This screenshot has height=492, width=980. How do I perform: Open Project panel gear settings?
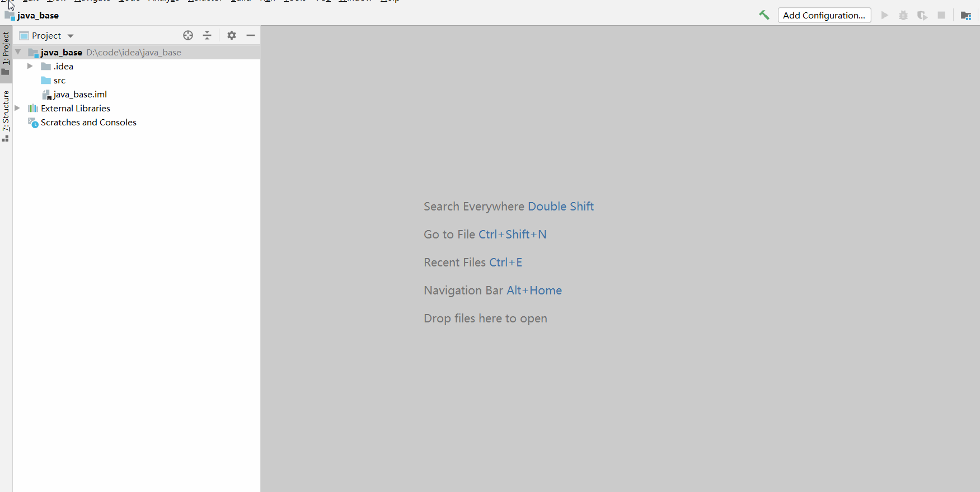pyautogui.click(x=232, y=35)
